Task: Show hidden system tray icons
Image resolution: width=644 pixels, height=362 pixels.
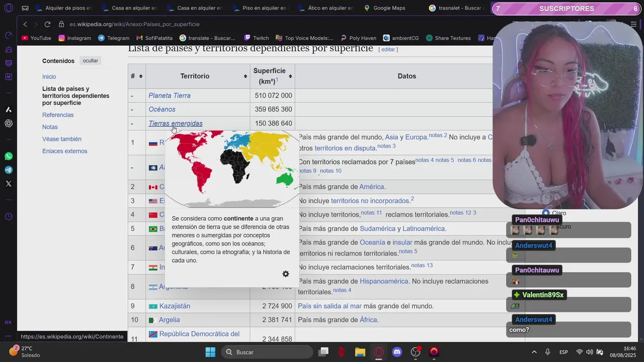Action: (x=534, y=352)
